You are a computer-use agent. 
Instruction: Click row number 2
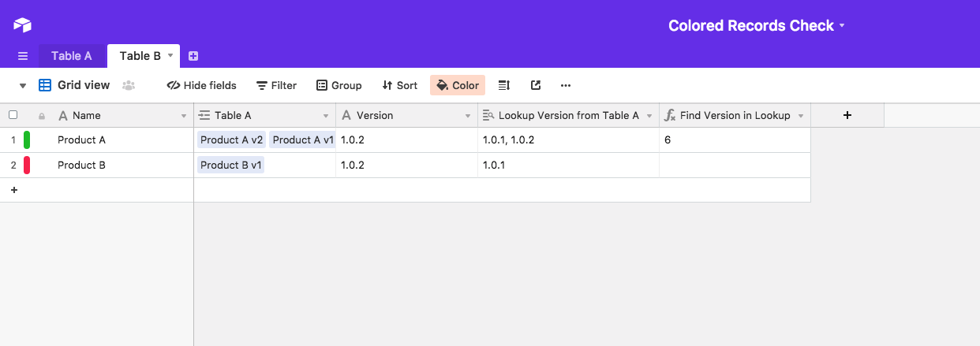tap(13, 166)
